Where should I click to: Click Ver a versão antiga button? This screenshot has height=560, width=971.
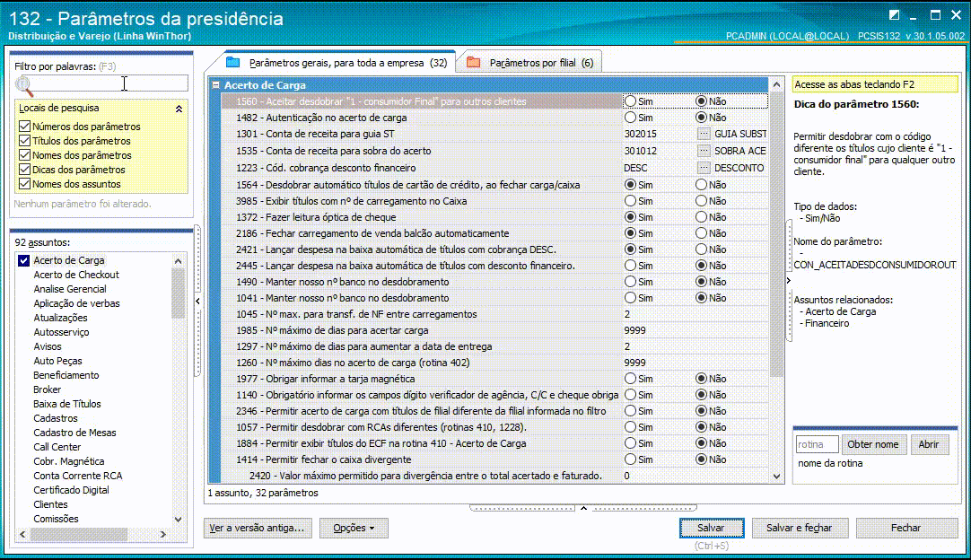[x=258, y=528]
